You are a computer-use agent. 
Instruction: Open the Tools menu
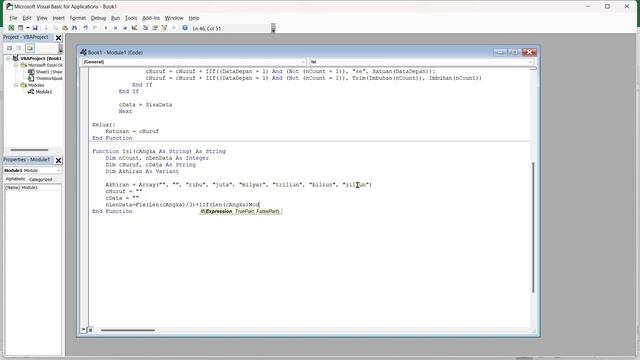pos(131,18)
